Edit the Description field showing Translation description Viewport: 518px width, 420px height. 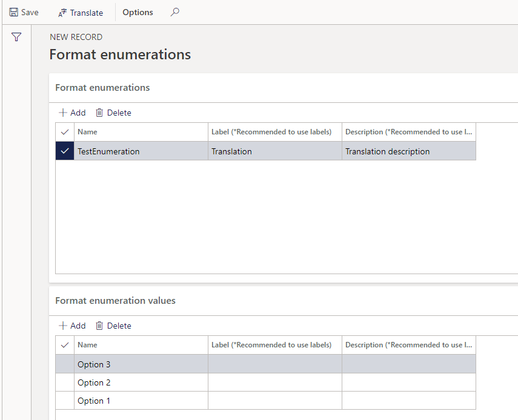[408, 150]
